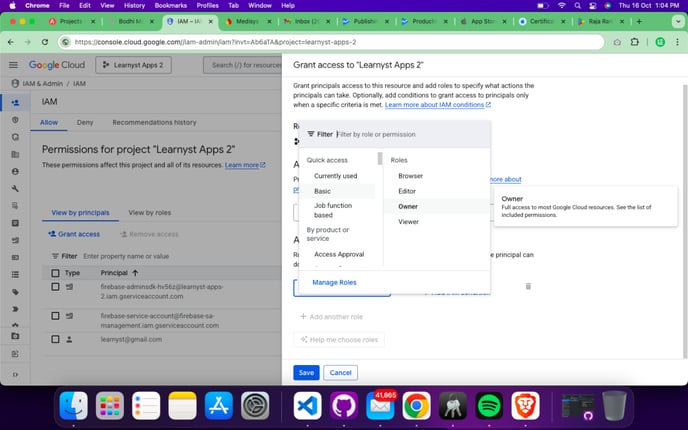Open the Google Cloud navigation hamburger menu
Image resolution: width=688 pixels, height=430 pixels.
(14, 65)
